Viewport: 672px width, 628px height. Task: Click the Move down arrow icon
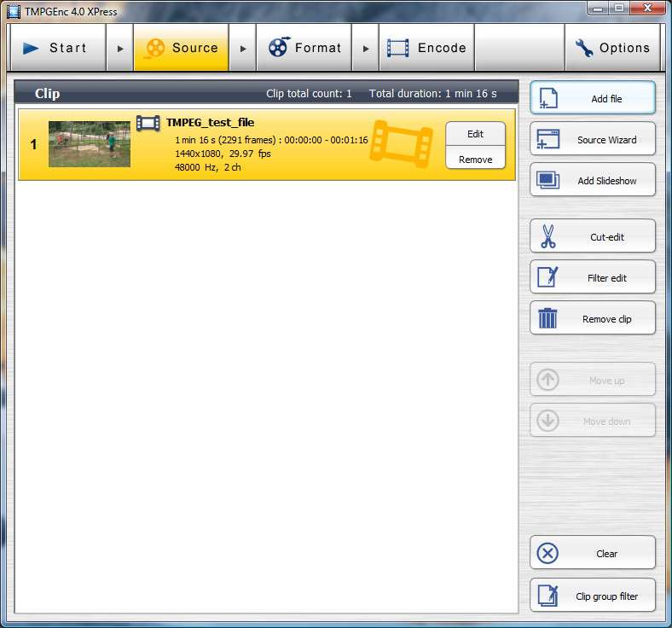point(547,421)
